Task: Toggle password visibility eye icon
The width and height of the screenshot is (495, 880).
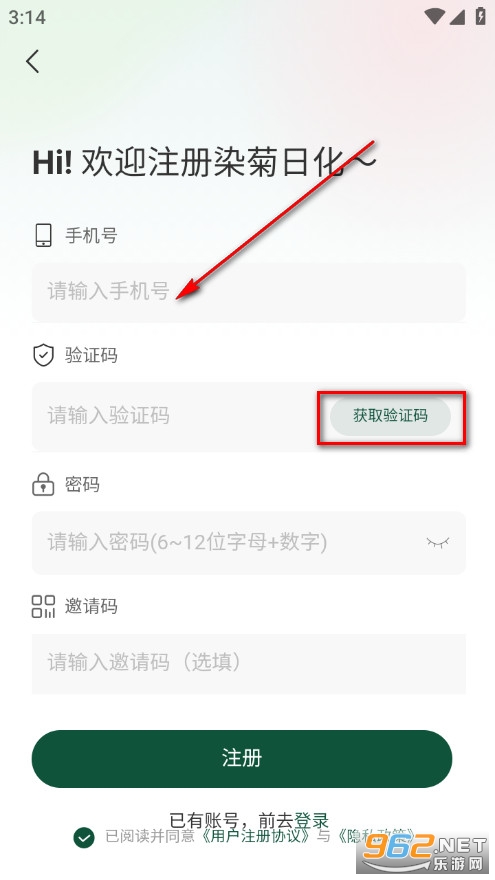Action: [x=438, y=543]
